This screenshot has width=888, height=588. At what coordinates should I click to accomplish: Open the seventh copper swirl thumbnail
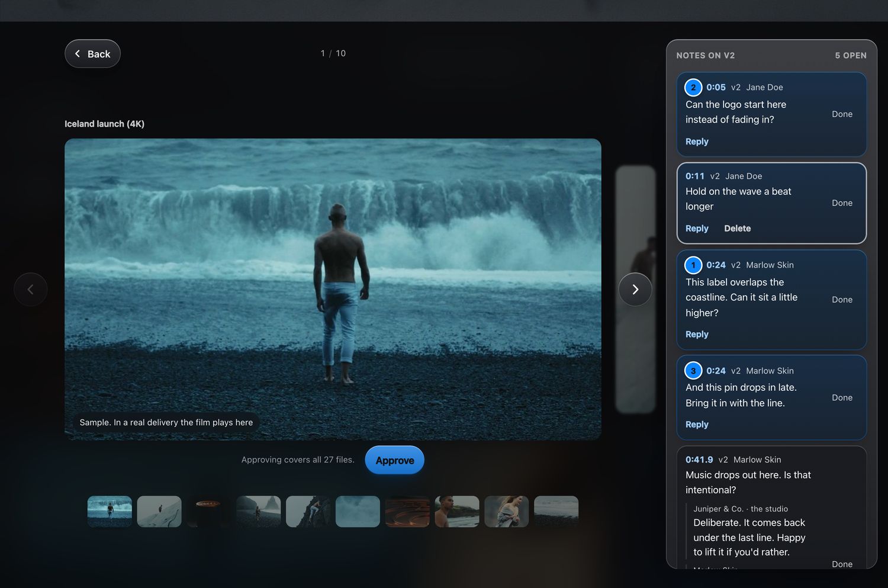tap(407, 512)
